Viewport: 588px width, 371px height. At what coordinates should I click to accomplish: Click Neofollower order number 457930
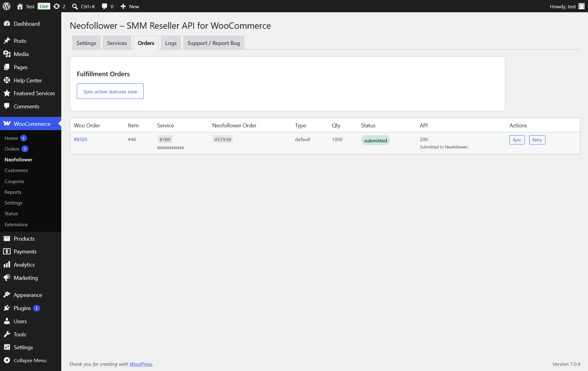coord(223,139)
